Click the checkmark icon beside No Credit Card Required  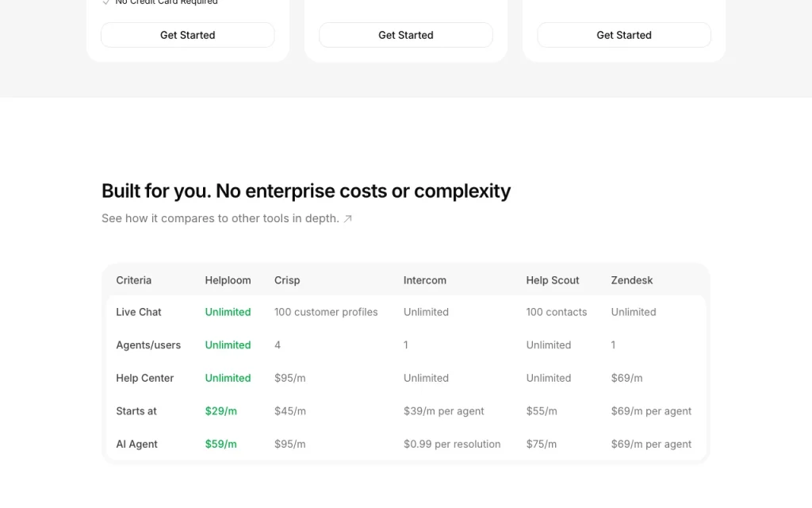click(x=106, y=2)
